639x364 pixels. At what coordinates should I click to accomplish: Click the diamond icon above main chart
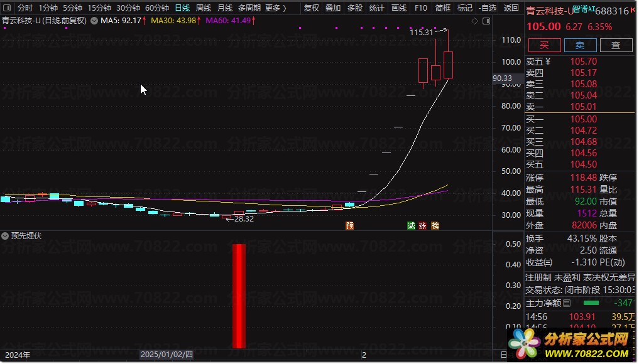(475, 21)
